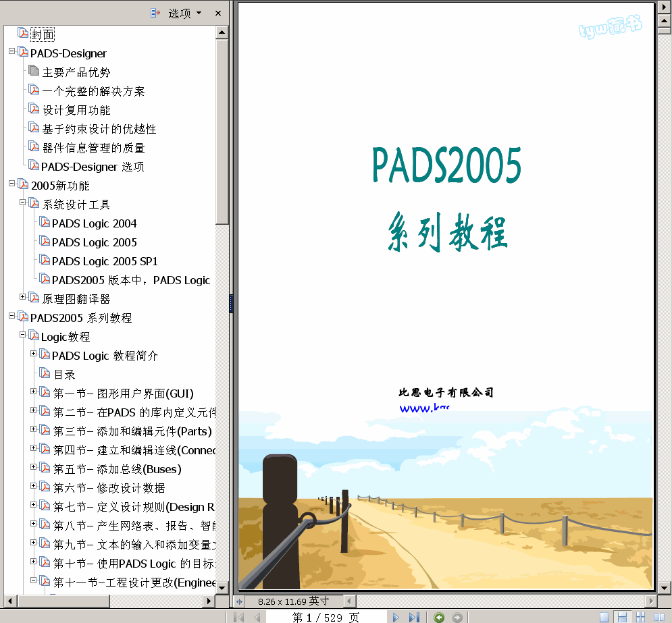This screenshot has width=672, height=623.
Task: Click the next view arrow
Action: [457, 617]
